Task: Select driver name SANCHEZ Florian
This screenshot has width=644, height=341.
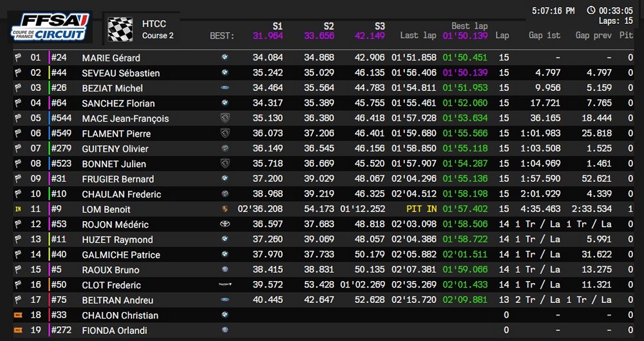Action: click(x=118, y=103)
